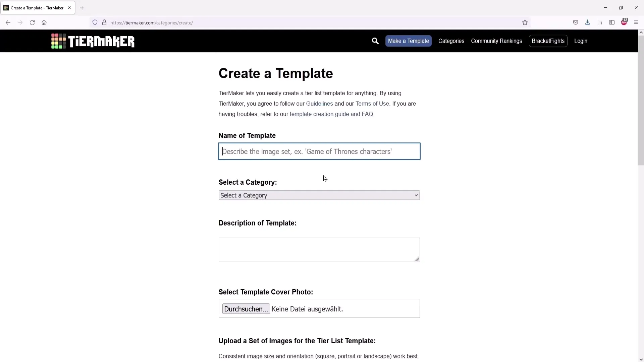Open the new tab button
Image resolution: width=644 pixels, height=362 pixels.
82,7
